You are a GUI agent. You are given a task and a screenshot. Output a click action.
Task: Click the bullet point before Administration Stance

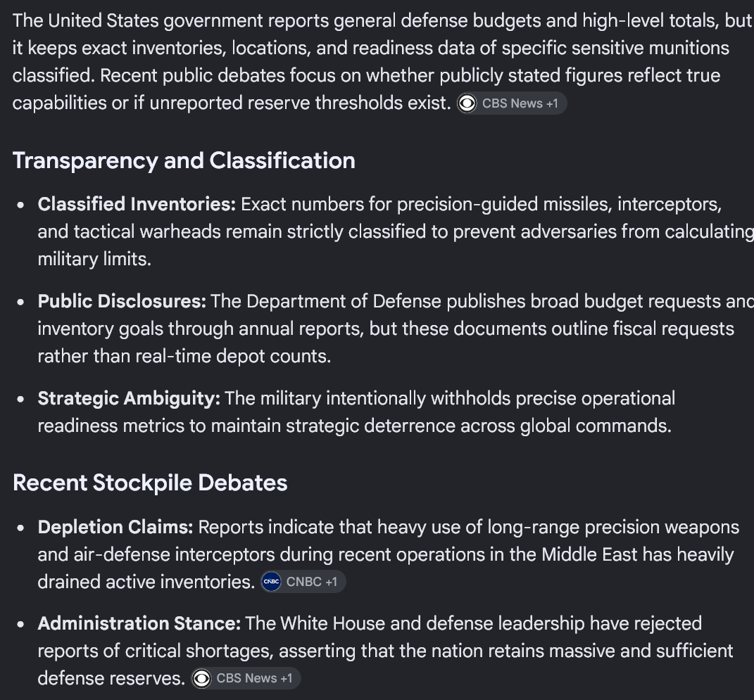[x=20, y=625]
